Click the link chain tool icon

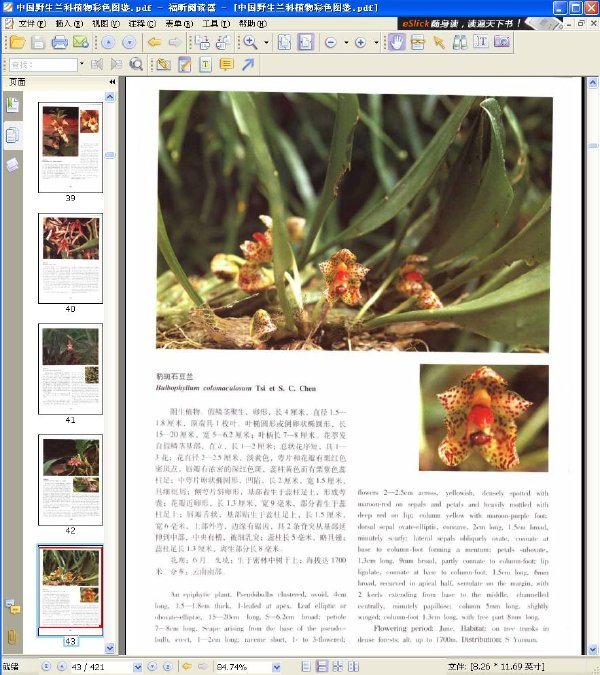[418, 42]
